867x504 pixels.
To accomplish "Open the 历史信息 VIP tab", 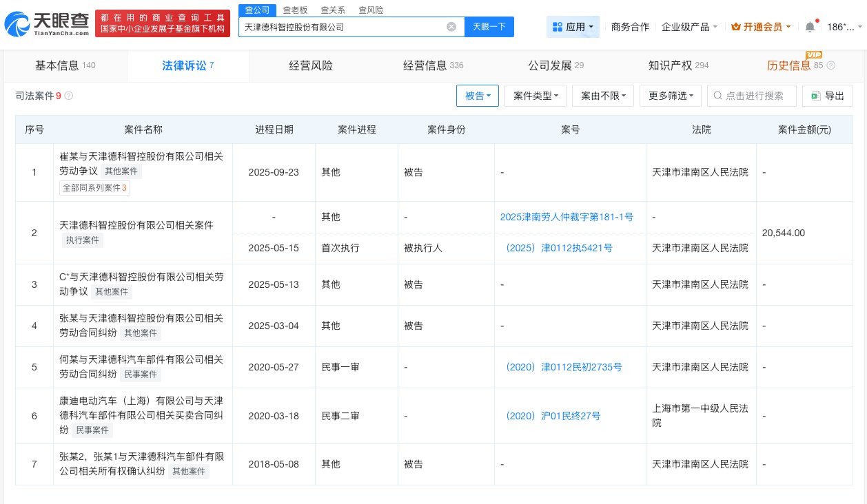I will point(790,65).
